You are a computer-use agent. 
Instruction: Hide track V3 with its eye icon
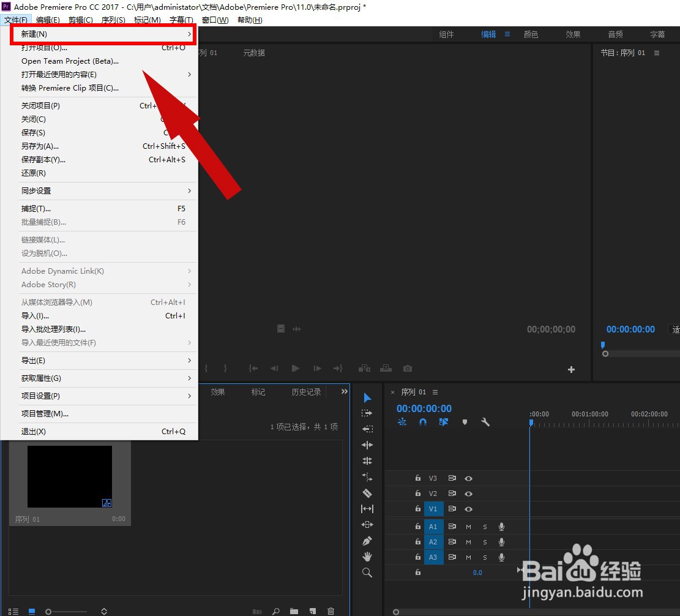point(468,478)
